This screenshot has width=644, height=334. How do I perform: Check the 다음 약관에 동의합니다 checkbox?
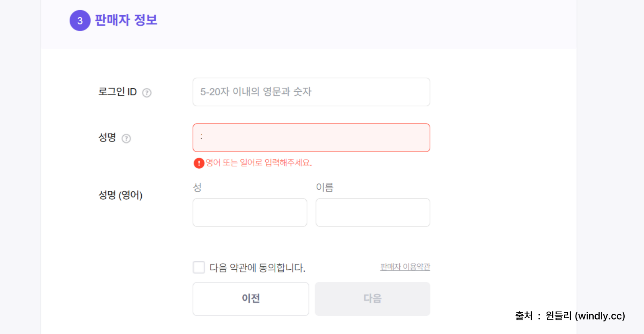point(199,267)
